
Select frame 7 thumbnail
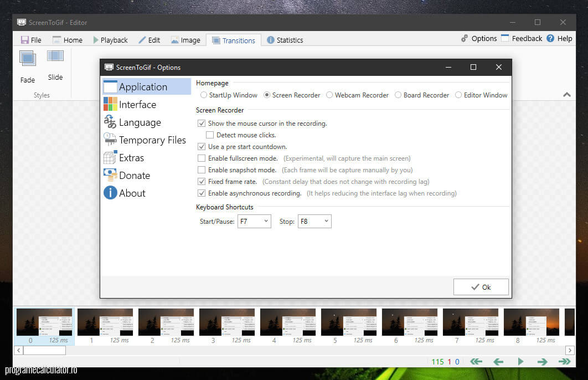pos(471,326)
